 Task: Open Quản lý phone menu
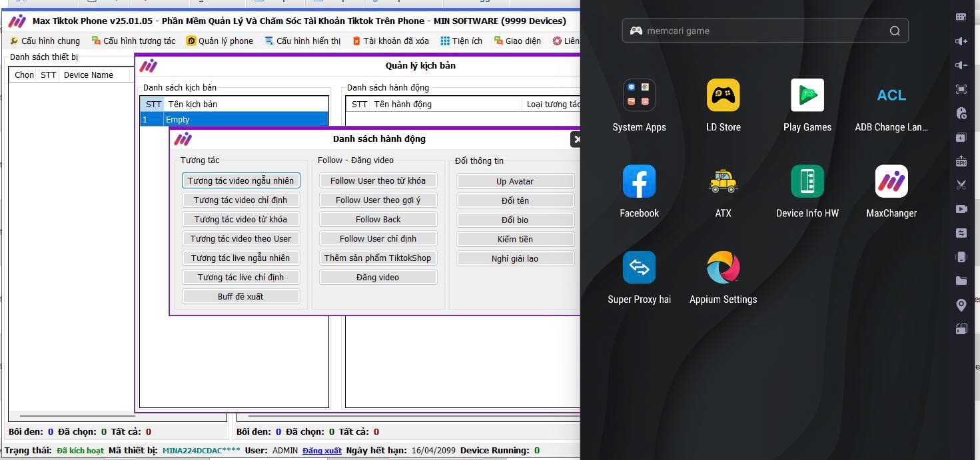coord(220,41)
